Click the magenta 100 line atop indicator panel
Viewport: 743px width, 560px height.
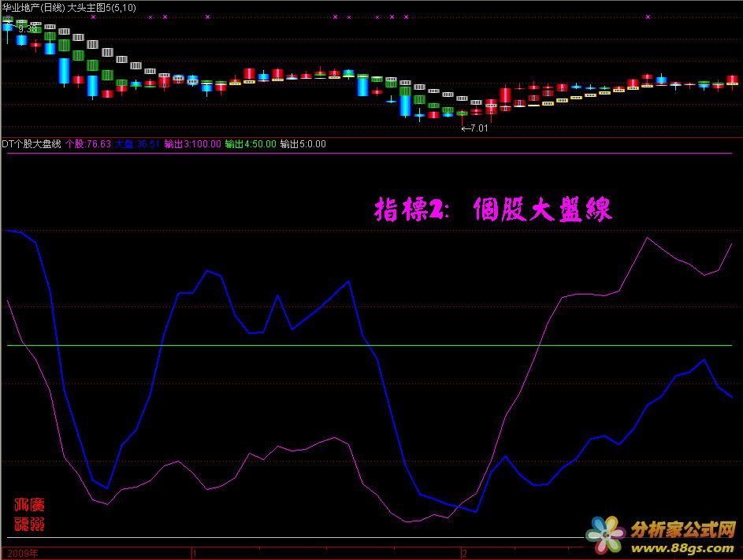click(x=370, y=154)
